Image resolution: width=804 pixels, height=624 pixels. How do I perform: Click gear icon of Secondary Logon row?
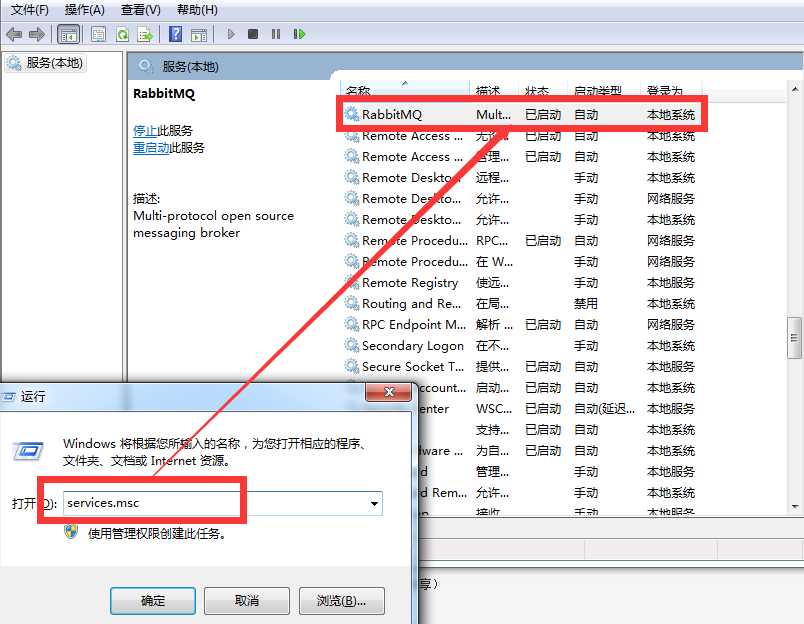(352, 345)
